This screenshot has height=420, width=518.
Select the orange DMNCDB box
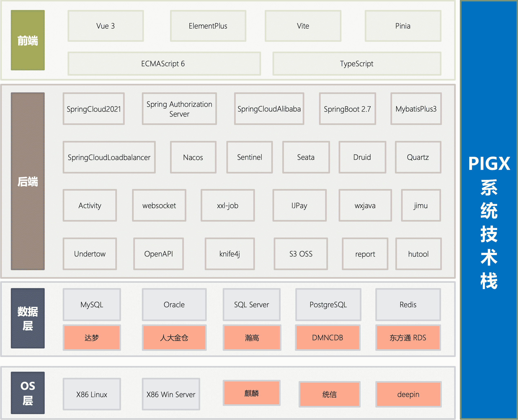click(328, 337)
